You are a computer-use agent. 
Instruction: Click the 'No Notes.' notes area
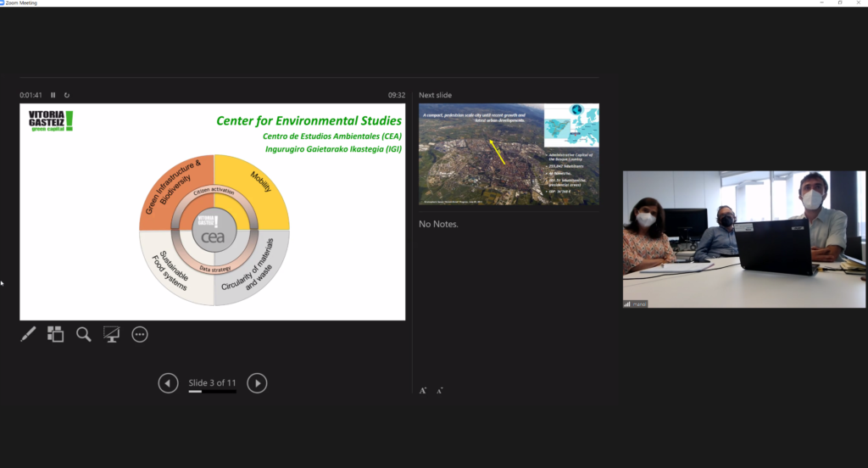[438, 224]
